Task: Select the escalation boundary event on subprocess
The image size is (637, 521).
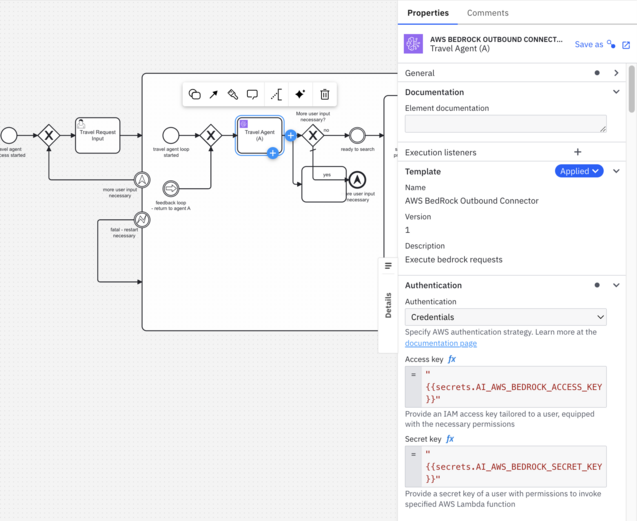Action: point(142,180)
